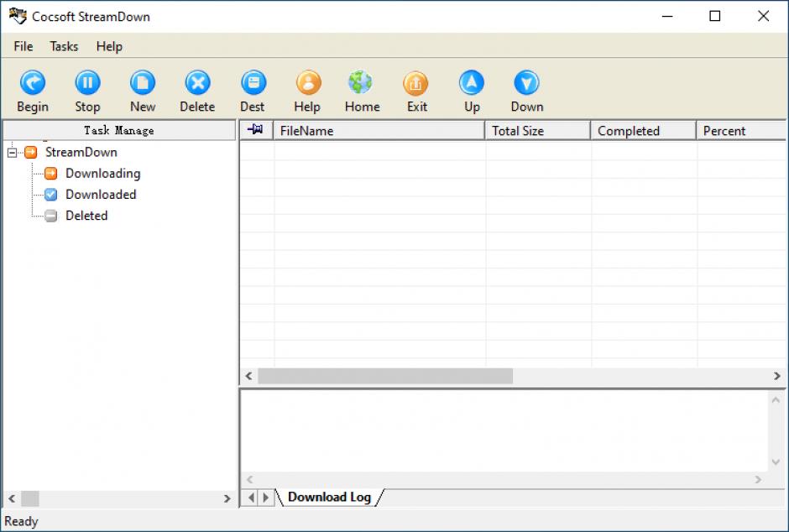Screen dimensions: 789x532
Task: Click the file list scroll left arrow
Action: [248, 376]
